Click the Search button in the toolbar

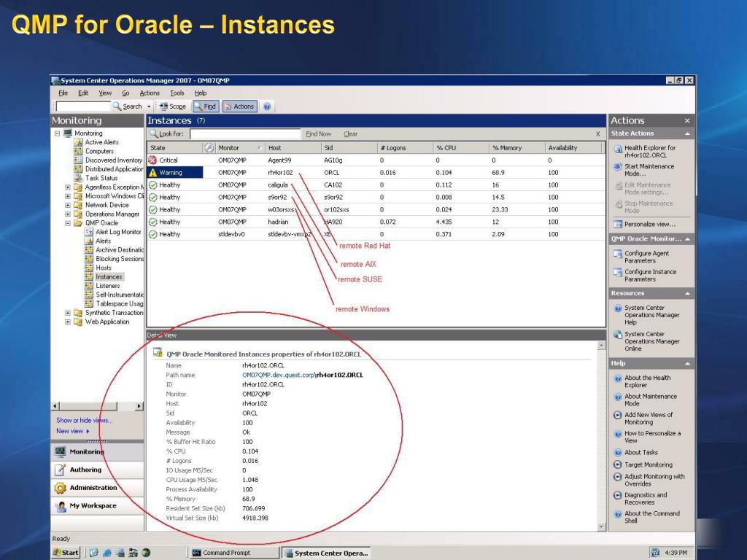tap(127, 106)
